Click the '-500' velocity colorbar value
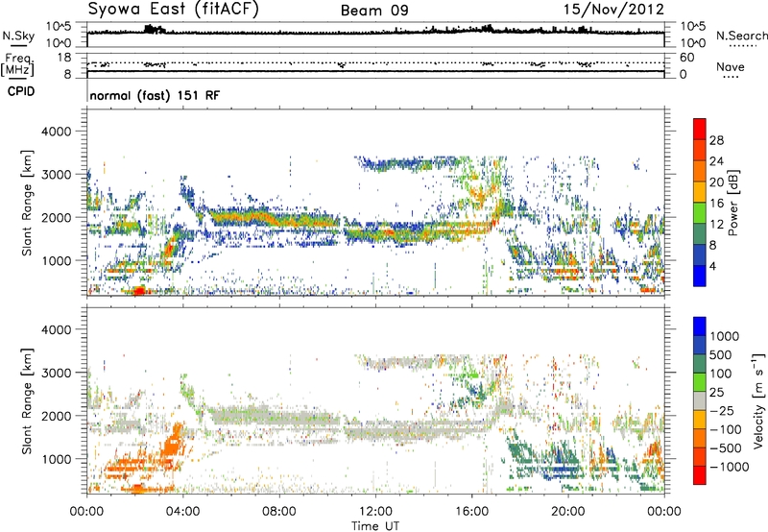The width and height of the screenshot is (768, 532). (726, 448)
